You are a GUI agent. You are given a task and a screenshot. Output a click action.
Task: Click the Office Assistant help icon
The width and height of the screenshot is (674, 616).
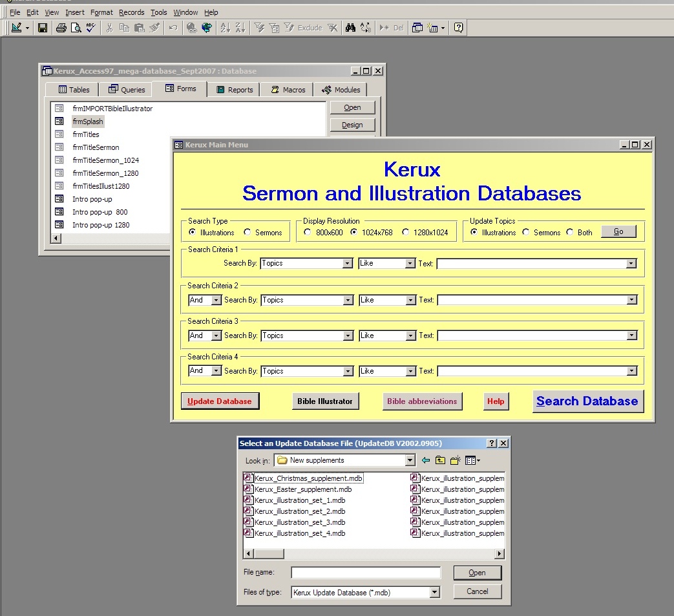pyautogui.click(x=459, y=28)
